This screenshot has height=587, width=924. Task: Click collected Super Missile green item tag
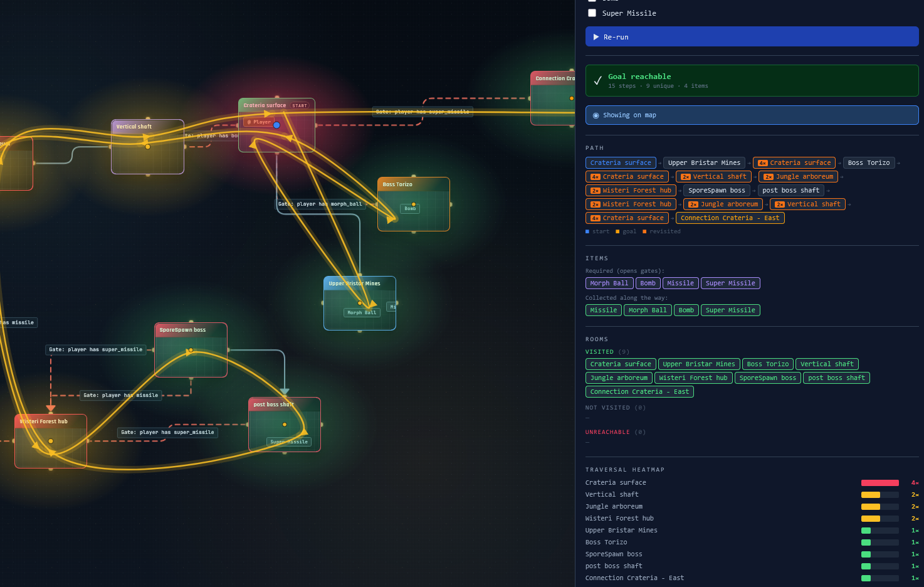pos(730,310)
